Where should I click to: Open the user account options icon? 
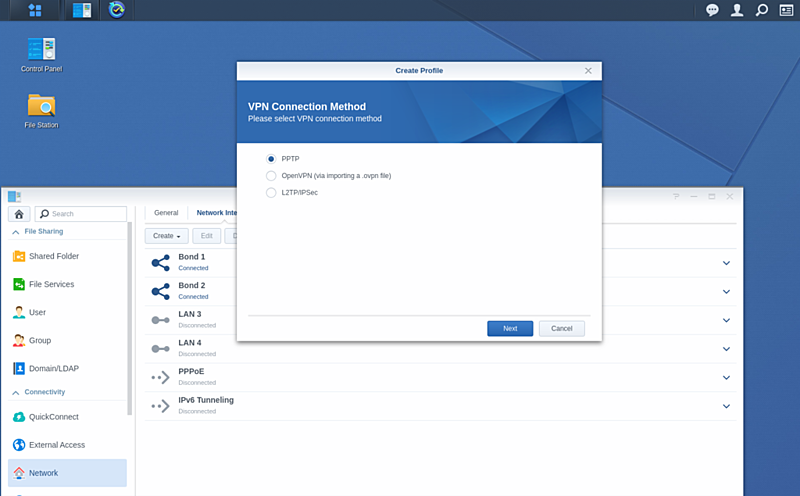[x=737, y=10]
